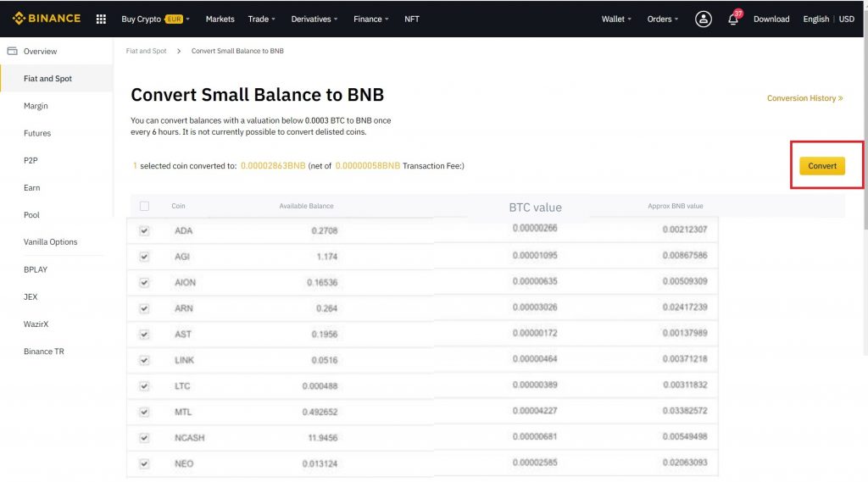868x482 pixels.
Task: Click Fiat and Spot breadcrumb link
Action: (x=146, y=51)
